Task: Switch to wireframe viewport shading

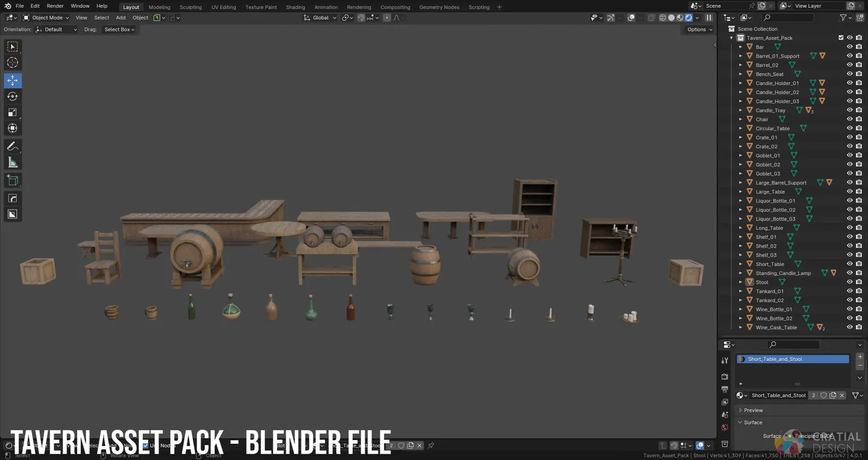Action: point(663,17)
